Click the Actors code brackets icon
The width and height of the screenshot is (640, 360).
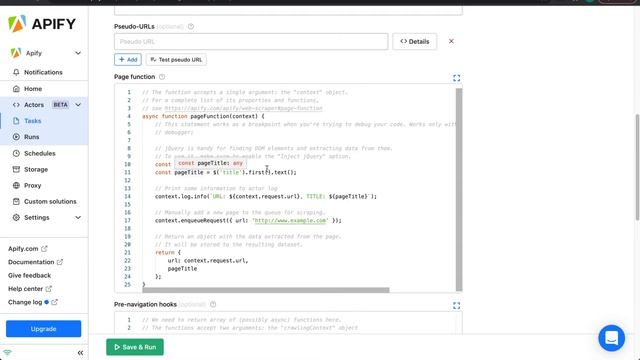tap(16, 105)
